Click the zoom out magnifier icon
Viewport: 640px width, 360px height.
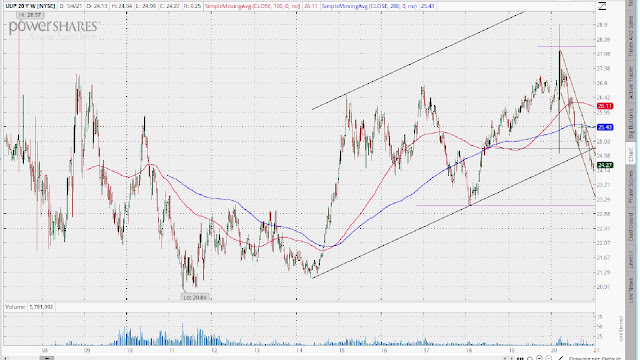[549, 358]
